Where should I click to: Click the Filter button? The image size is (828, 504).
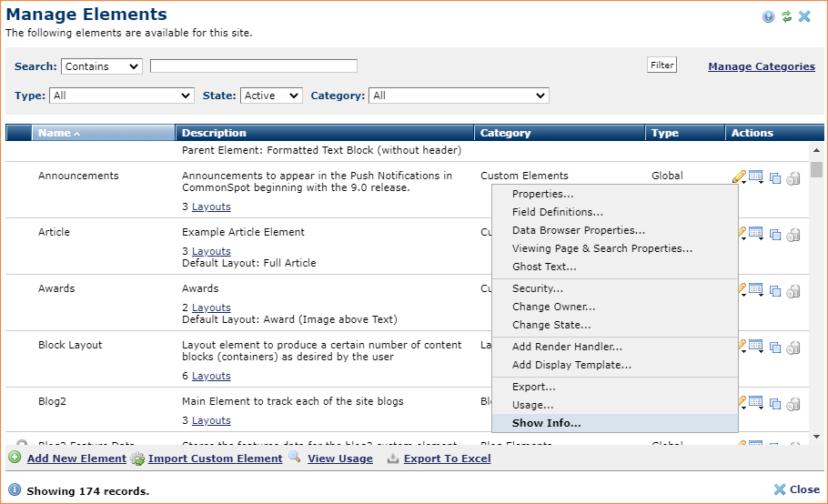click(661, 65)
